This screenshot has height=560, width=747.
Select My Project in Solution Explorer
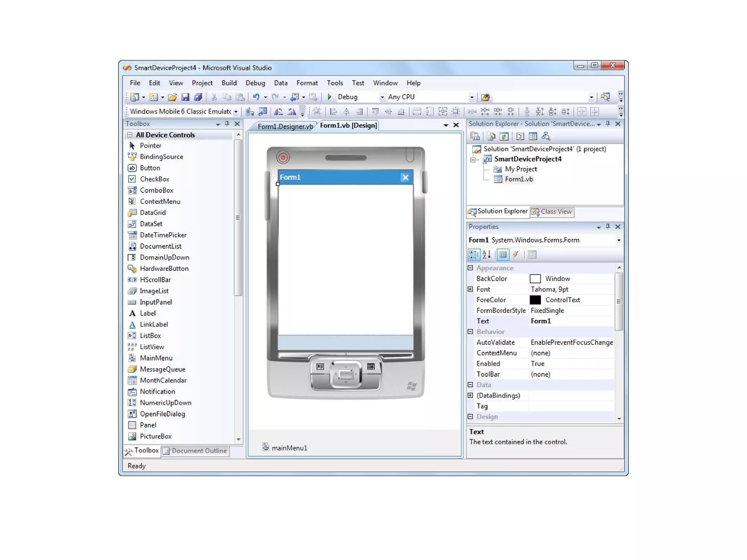(x=520, y=169)
